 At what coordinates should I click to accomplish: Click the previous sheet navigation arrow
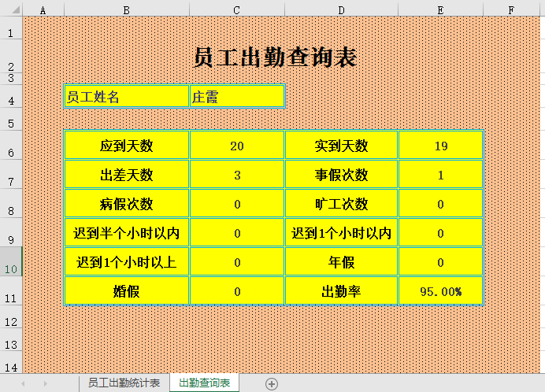tap(23, 383)
